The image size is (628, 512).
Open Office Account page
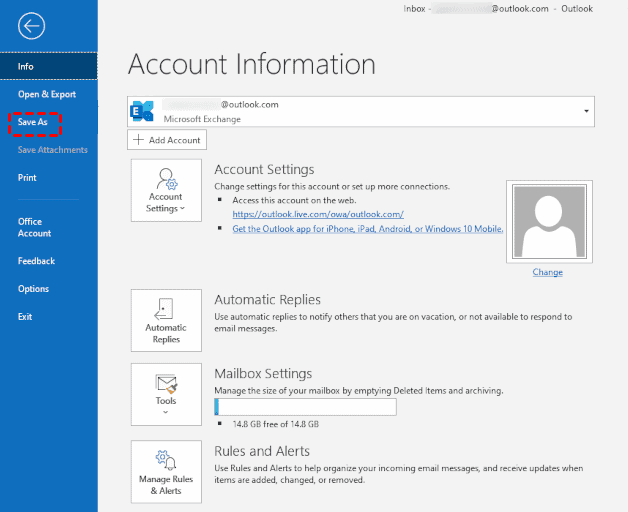[34, 227]
